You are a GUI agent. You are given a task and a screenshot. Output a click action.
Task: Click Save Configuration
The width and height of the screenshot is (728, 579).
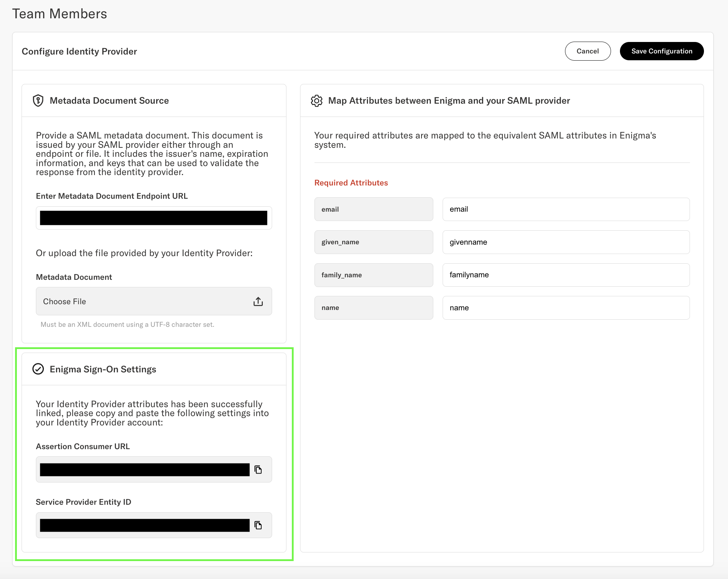(x=662, y=51)
